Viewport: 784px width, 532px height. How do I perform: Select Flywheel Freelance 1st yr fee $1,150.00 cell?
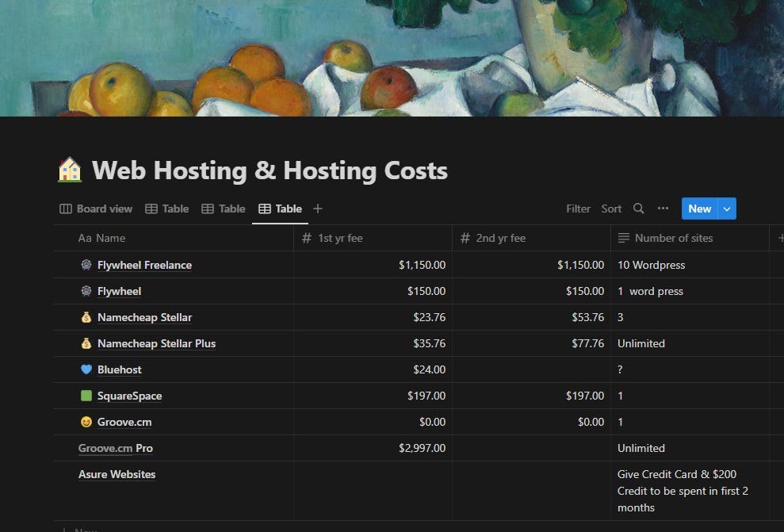(x=373, y=265)
